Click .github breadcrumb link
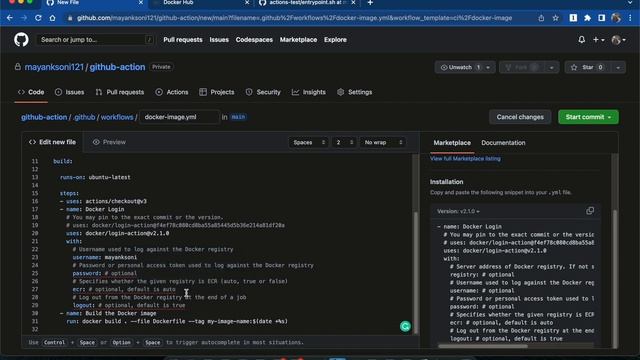The image size is (640, 360). click(x=84, y=117)
